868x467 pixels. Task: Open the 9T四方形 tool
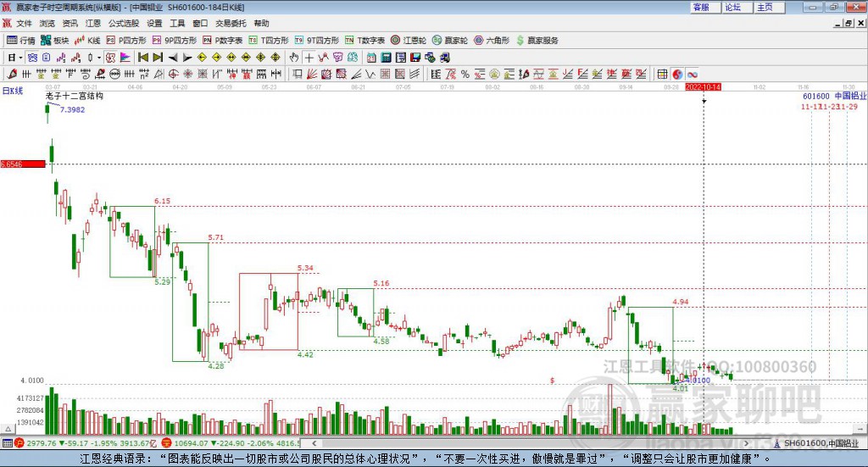tap(317, 41)
